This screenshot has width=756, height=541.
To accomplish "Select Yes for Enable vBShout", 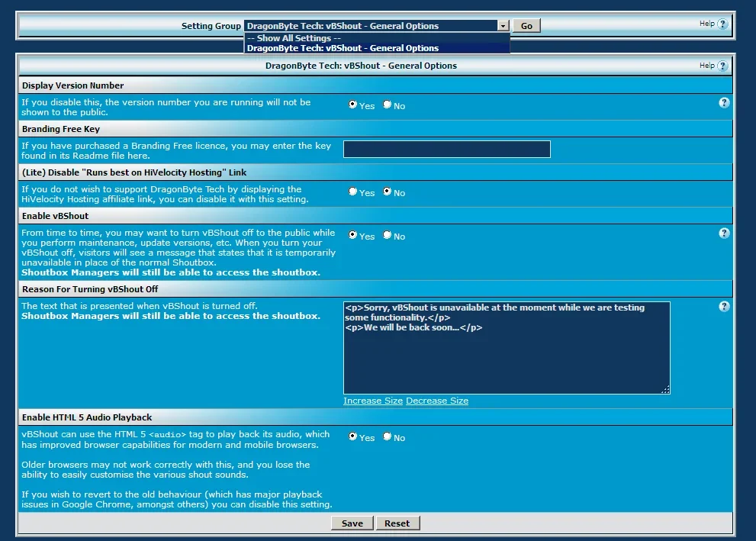I will point(352,235).
